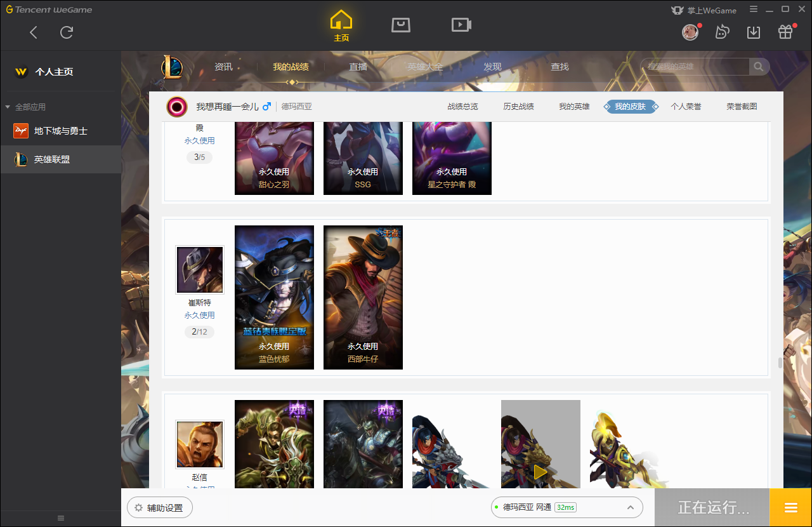This screenshot has height=527, width=812.
Task: Switch to 历史战绩 sub-tab
Action: pyautogui.click(x=518, y=107)
